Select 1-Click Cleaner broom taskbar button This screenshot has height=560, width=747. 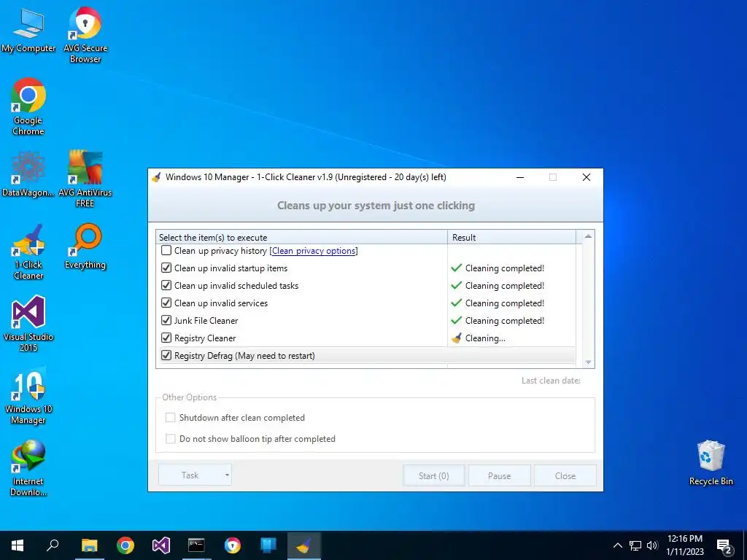point(304,545)
